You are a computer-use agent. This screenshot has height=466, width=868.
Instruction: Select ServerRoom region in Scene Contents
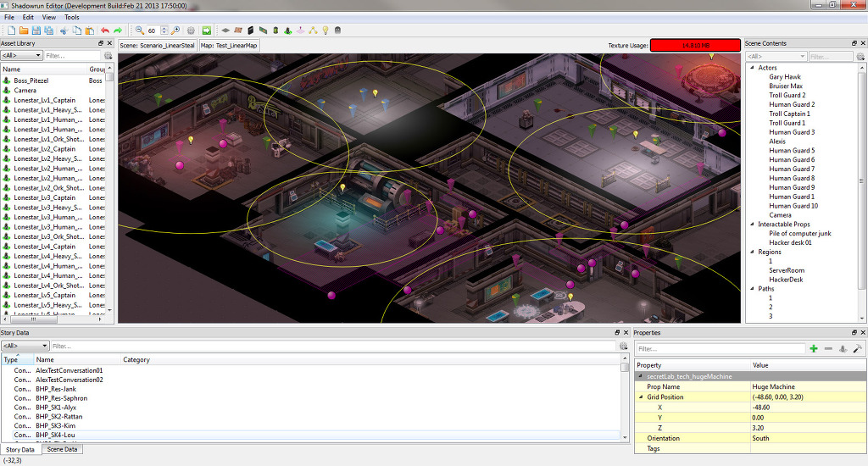tap(786, 270)
